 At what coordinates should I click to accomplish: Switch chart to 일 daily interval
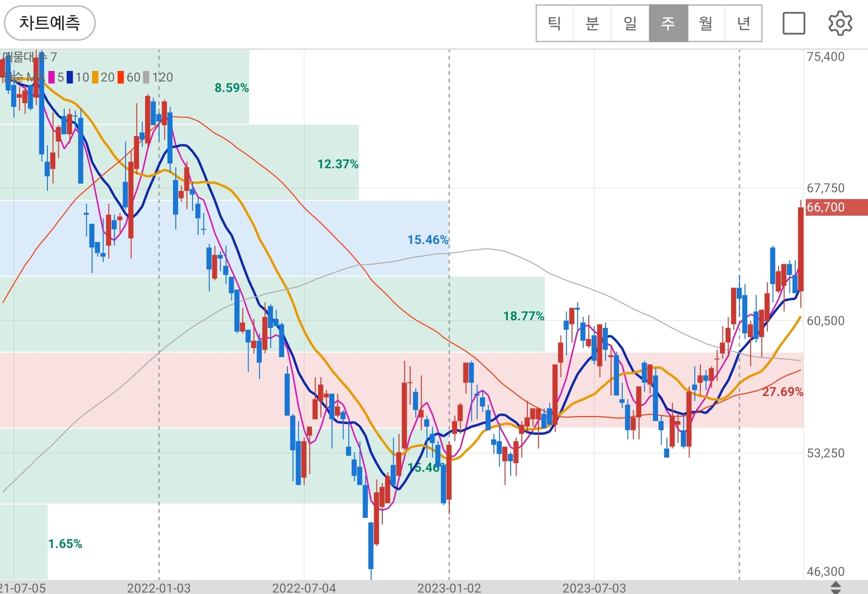click(630, 23)
